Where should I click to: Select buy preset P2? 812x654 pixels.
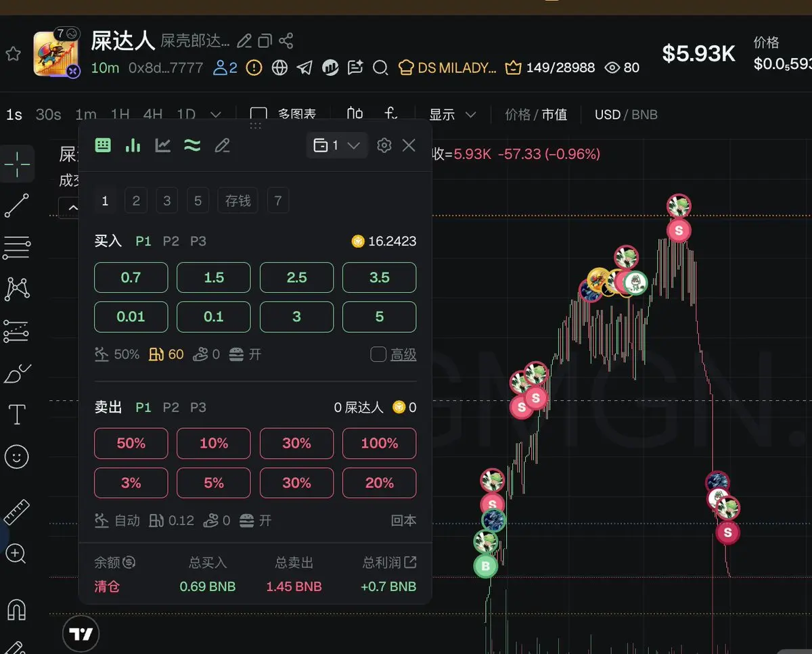(x=171, y=241)
